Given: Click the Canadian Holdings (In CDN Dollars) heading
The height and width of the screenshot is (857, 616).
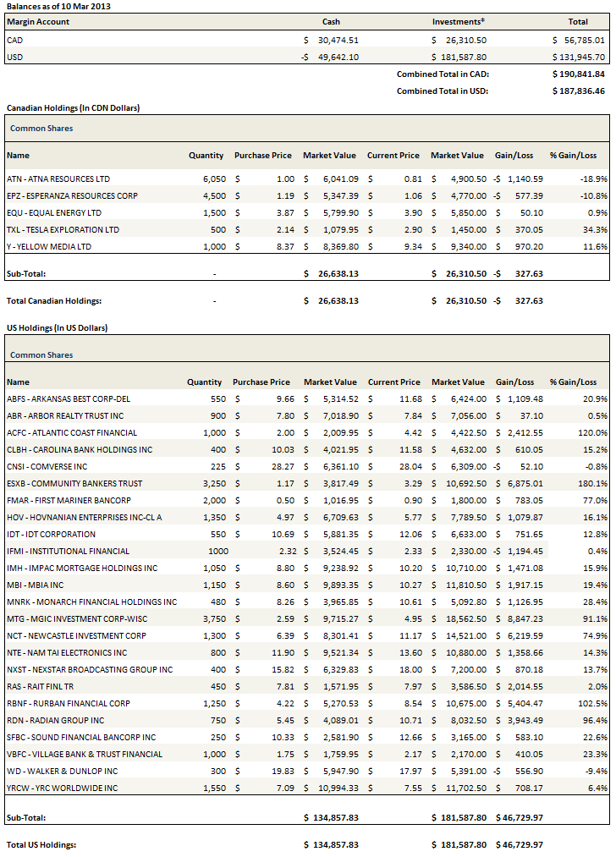Looking at the screenshot, I should tap(73, 108).
